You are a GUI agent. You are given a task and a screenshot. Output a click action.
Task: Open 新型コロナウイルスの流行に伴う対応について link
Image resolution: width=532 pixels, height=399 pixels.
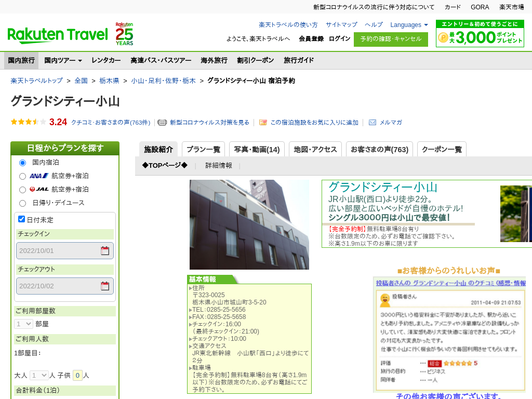[374, 7]
